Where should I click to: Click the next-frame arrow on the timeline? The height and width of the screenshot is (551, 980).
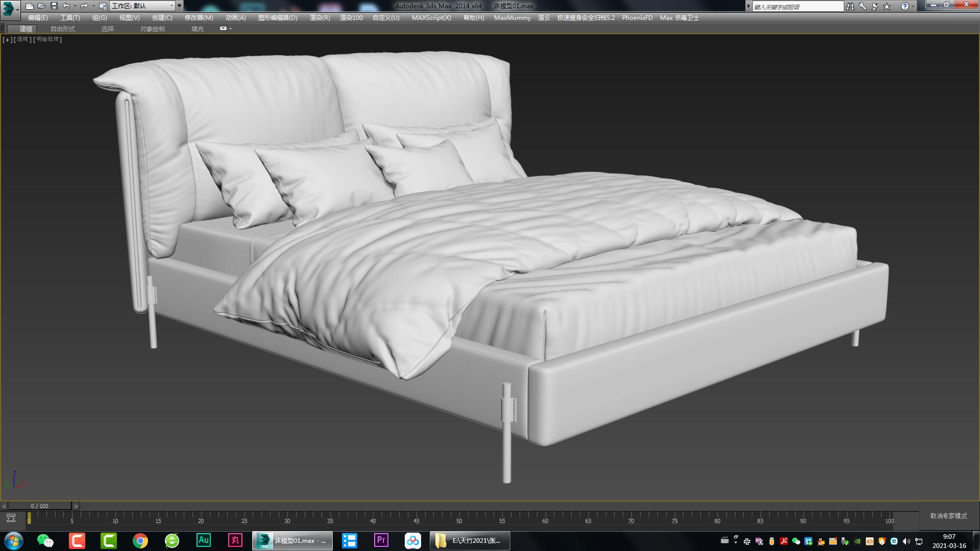point(76,506)
